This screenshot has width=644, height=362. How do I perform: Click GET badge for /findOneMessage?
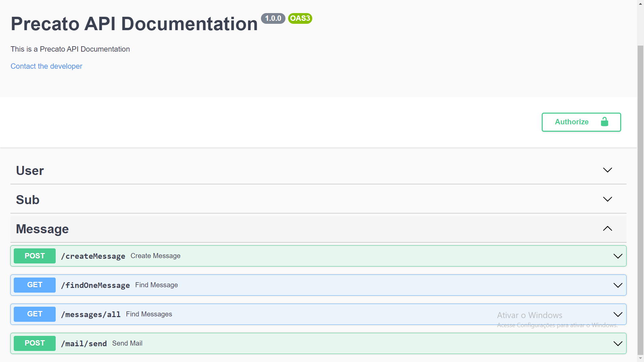(35, 285)
